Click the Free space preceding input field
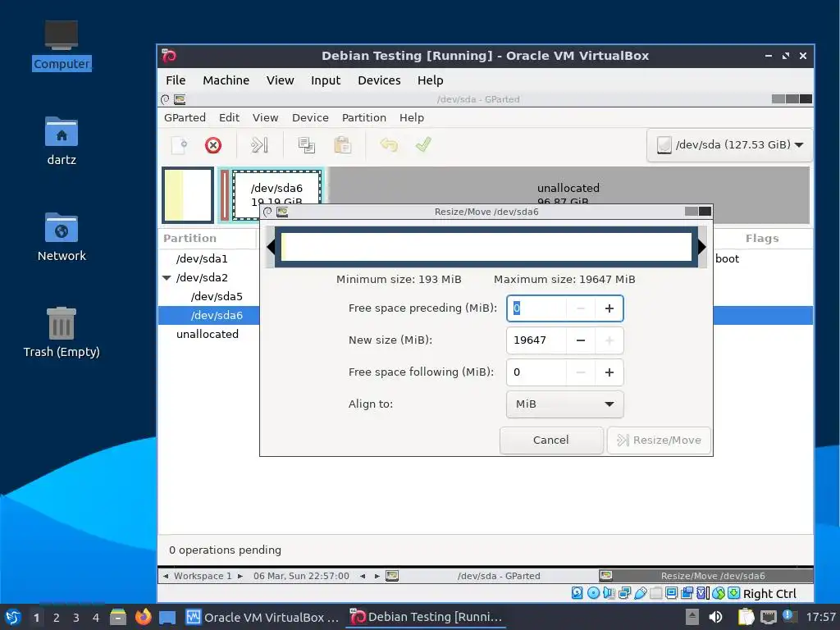Image resolution: width=840 pixels, height=630 pixels. [x=536, y=308]
